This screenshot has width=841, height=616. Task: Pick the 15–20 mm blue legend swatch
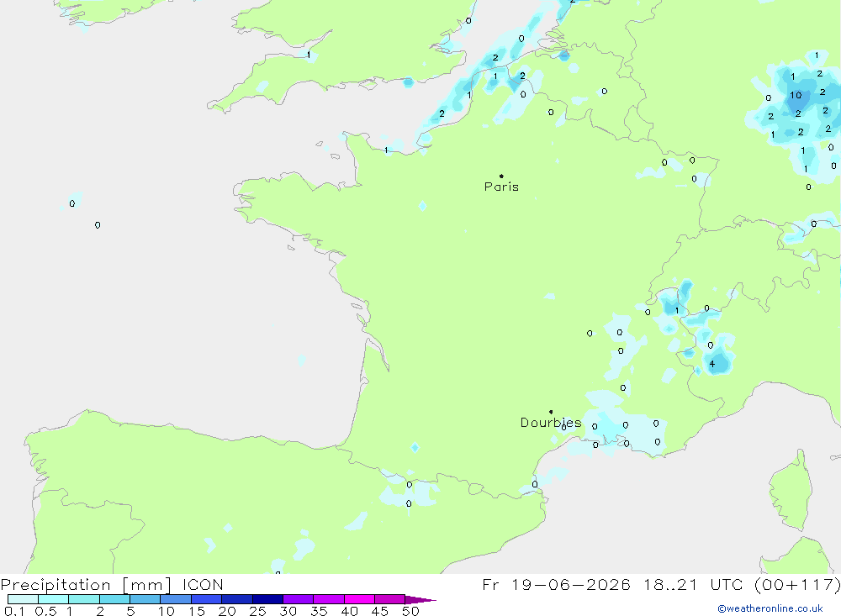pyautogui.click(x=207, y=599)
